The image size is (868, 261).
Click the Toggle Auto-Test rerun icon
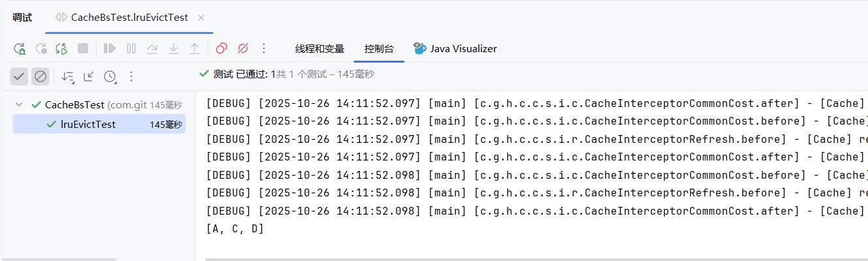click(61, 48)
